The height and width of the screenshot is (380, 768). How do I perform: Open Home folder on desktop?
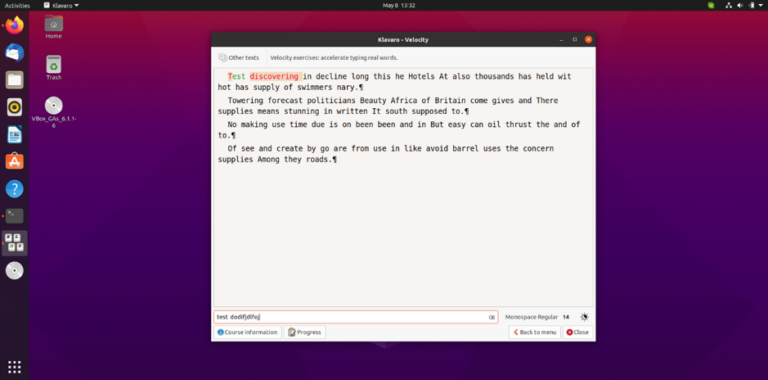pos(53,27)
